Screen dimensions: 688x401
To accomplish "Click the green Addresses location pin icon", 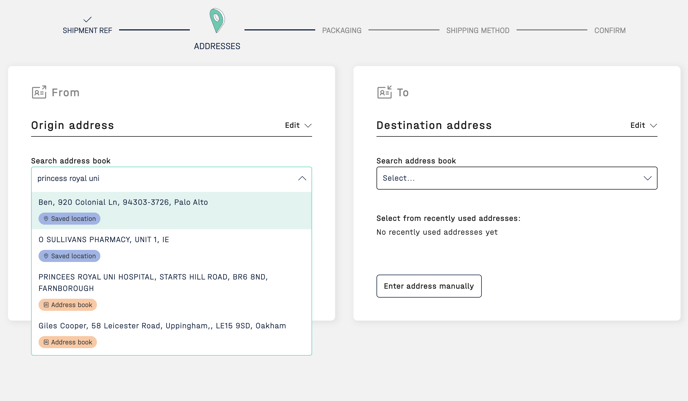I will click(217, 21).
